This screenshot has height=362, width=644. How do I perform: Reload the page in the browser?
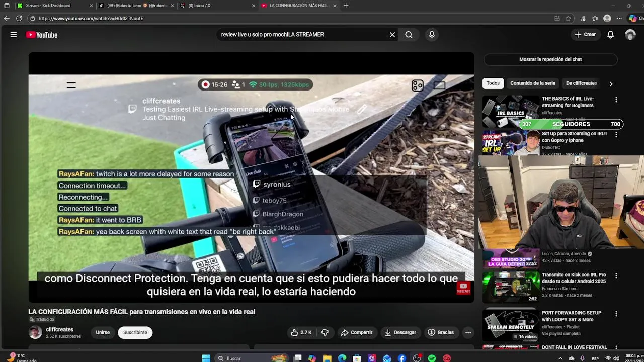click(19, 18)
